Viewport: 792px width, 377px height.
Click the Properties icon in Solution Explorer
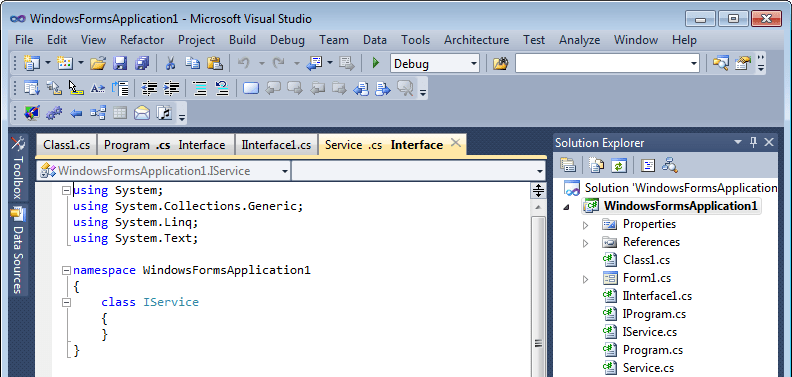tap(568, 165)
